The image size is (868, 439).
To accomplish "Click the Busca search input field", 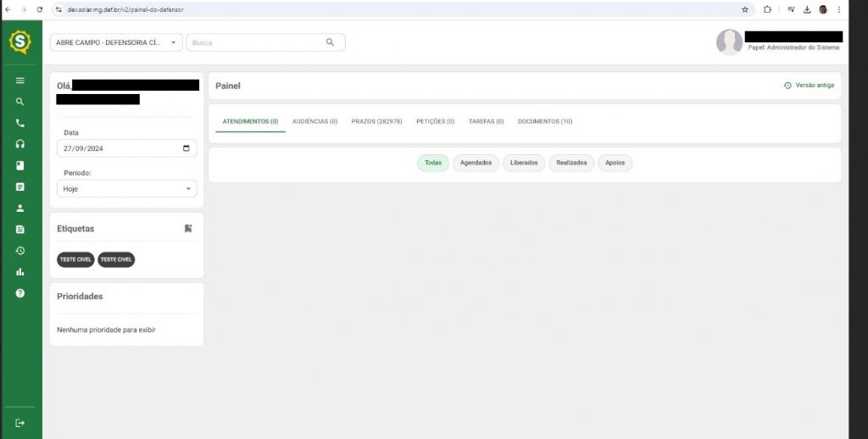I will pos(256,42).
